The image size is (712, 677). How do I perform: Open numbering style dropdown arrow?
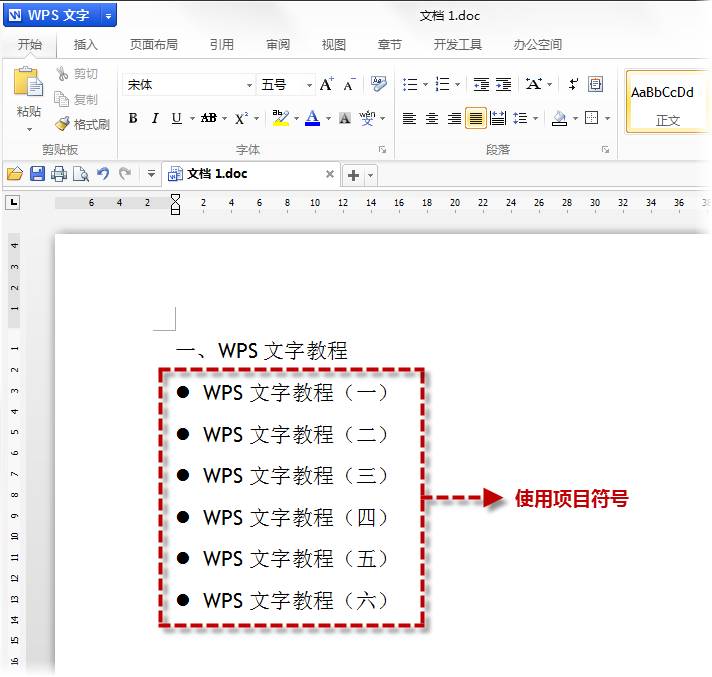pos(457,84)
